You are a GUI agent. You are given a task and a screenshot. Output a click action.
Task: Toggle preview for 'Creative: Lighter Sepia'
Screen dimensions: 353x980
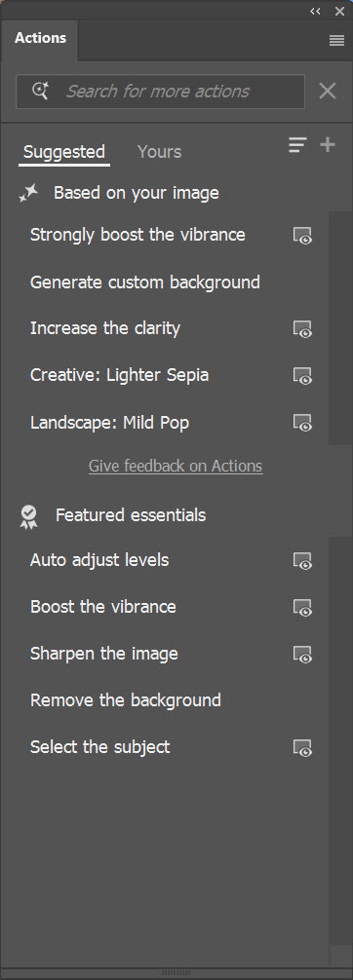[x=302, y=376]
